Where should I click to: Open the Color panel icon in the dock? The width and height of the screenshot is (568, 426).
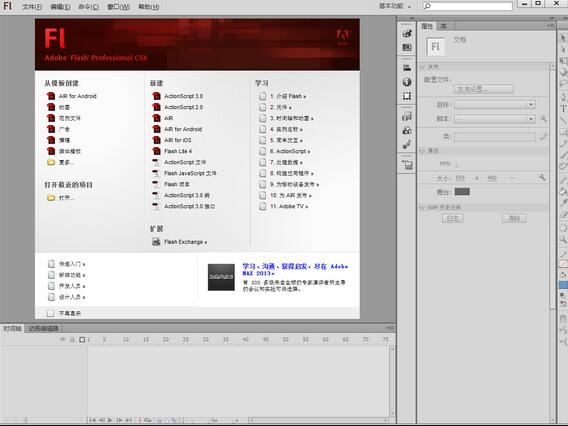[x=407, y=33]
